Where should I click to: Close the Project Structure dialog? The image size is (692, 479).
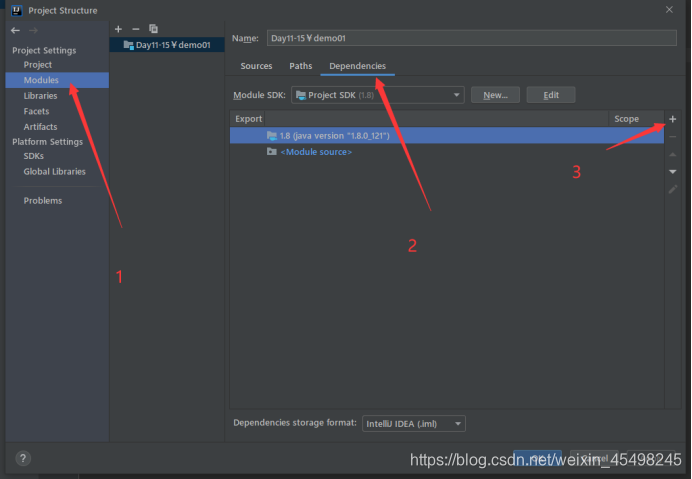pos(669,10)
